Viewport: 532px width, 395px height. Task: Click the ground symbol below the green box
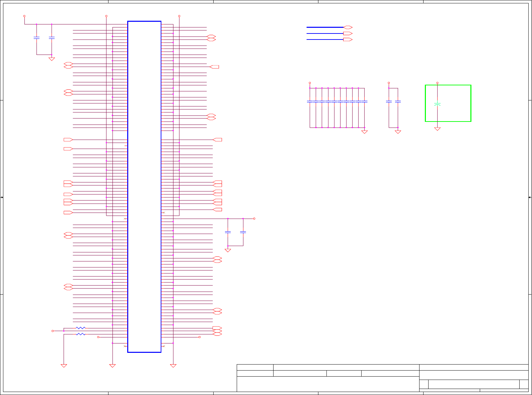[x=437, y=129]
